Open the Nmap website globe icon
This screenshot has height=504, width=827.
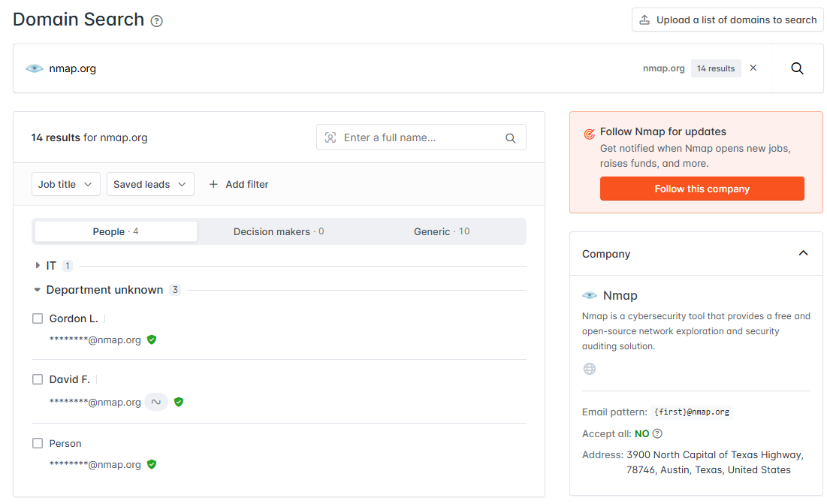(590, 369)
